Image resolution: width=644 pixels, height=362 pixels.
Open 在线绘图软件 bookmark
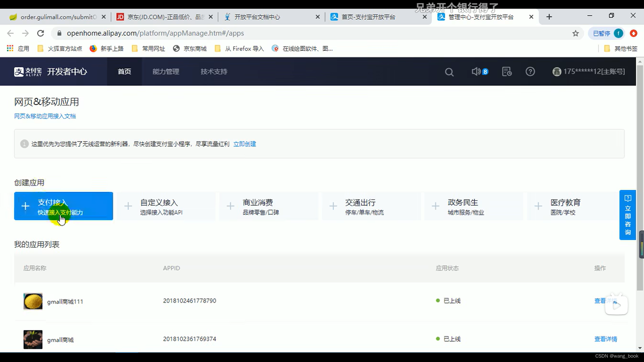(x=302, y=49)
